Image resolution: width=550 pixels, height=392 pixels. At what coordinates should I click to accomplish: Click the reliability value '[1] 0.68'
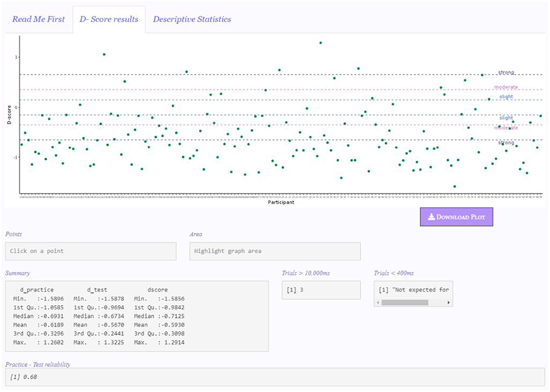point(23,377)
